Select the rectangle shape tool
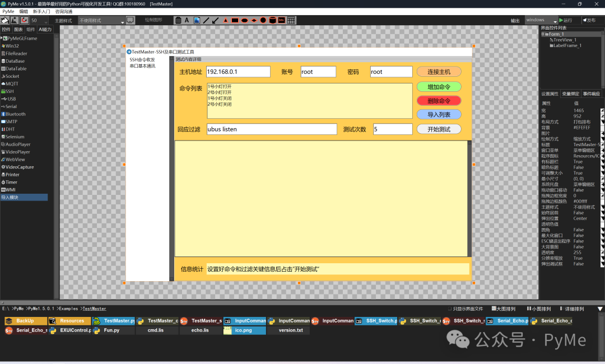Viewport: 605px width, 364px height. click(x=235, y=20)
